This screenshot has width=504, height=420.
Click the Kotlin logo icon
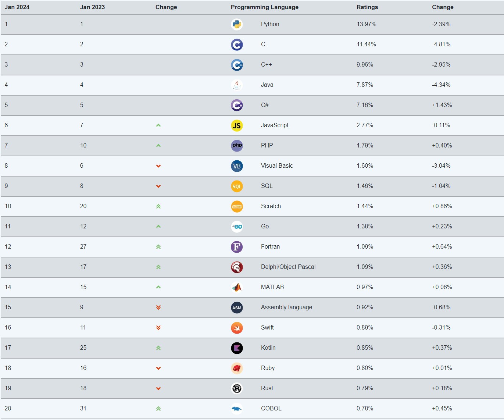[237, 348]
